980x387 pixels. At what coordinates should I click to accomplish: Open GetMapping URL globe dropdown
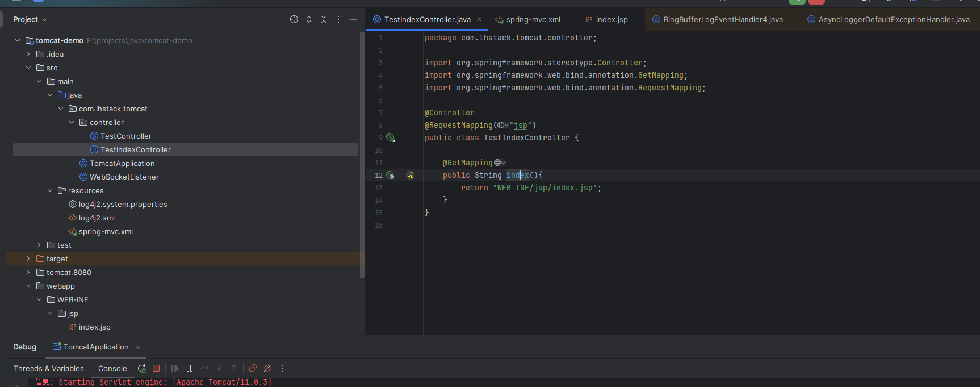tap(500, 163)
